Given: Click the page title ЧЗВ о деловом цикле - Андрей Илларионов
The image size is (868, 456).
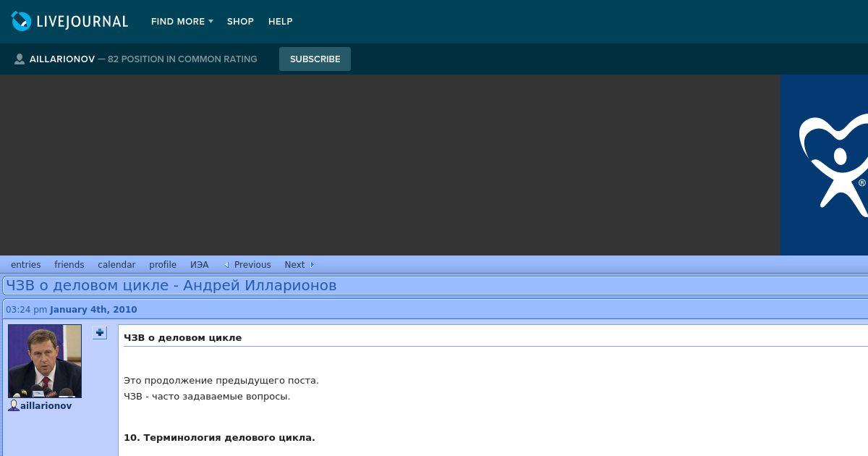Looking at the screenshot, I should click(x=171, y=285).
